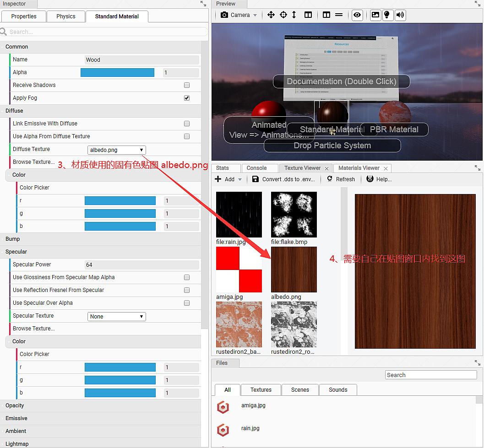This screenshot has height=448, width=484.
Task: Open the Specular Texture dropdown set to None
Action: point(116,316)
